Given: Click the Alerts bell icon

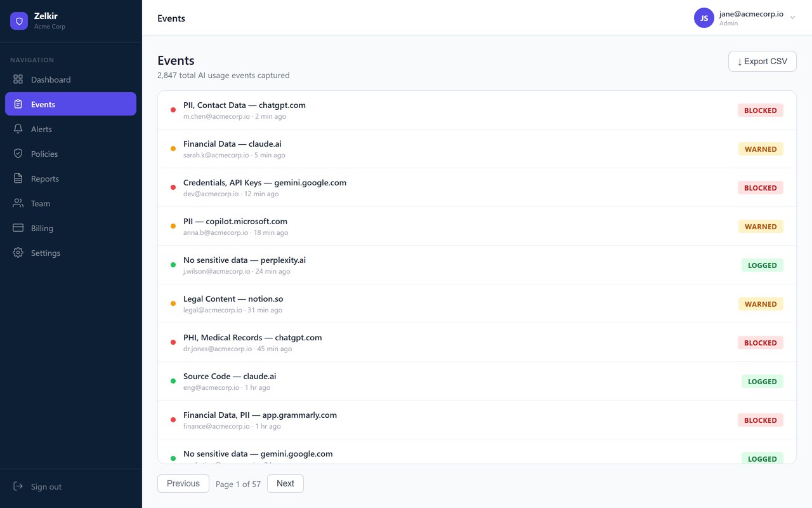Looking at the screenshot, I should click(18, 129).
